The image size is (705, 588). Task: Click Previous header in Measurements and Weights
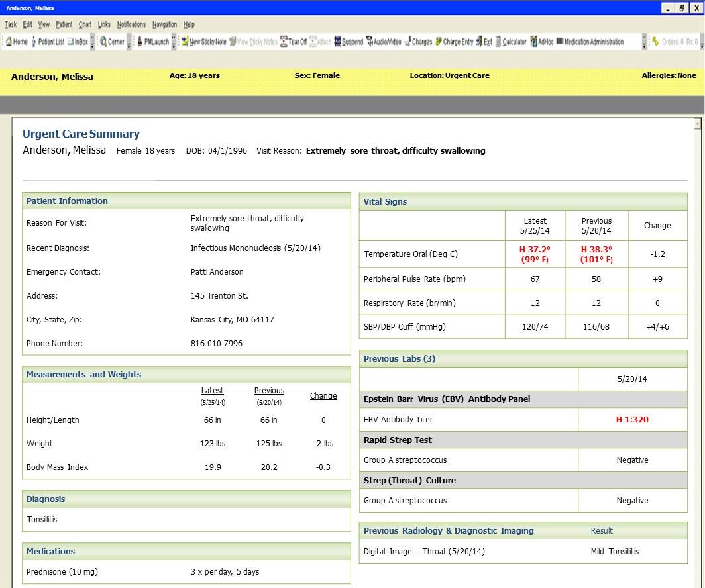click(x=269, y=391)
